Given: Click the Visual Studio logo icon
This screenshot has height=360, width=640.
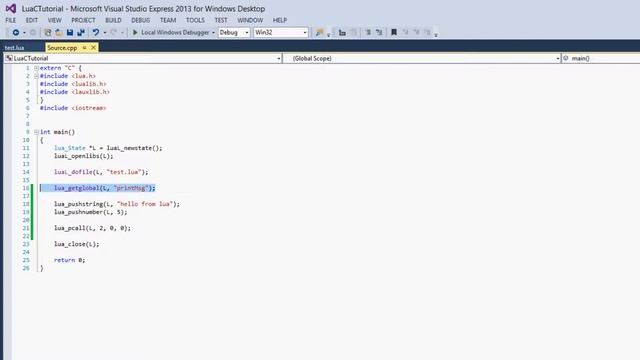Looking at the screenshot, I should tap(11, 9).
